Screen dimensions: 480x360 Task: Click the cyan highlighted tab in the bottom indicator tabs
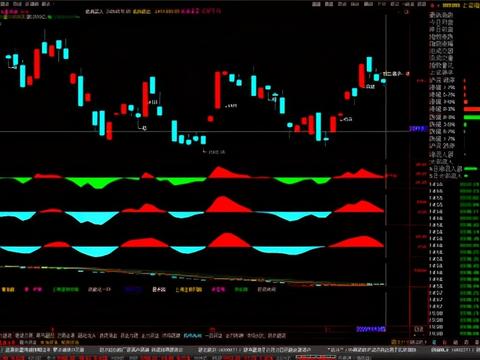coord(193,335)
